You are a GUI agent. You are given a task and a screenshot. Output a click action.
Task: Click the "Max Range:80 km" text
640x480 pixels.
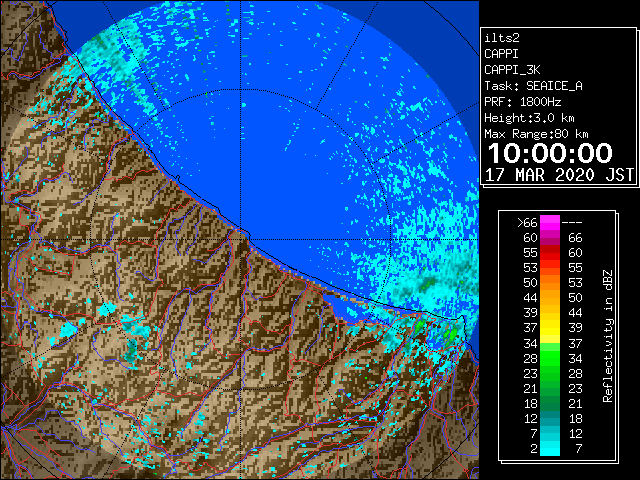tap(536, 134)
